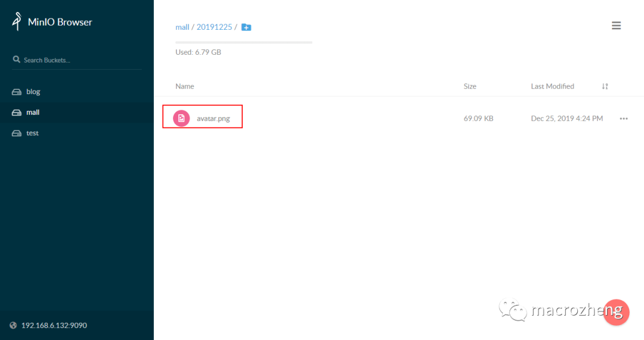
Task: Click the drive icon beside blog bucket
Action: click(17, 92)
